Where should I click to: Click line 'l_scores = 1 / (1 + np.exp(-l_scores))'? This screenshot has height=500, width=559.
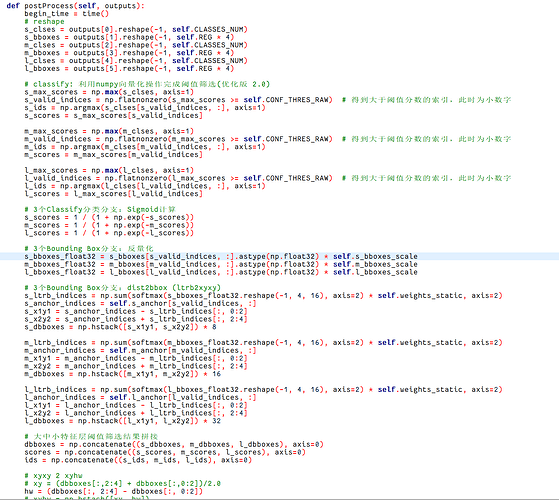(x=109, y=233)
